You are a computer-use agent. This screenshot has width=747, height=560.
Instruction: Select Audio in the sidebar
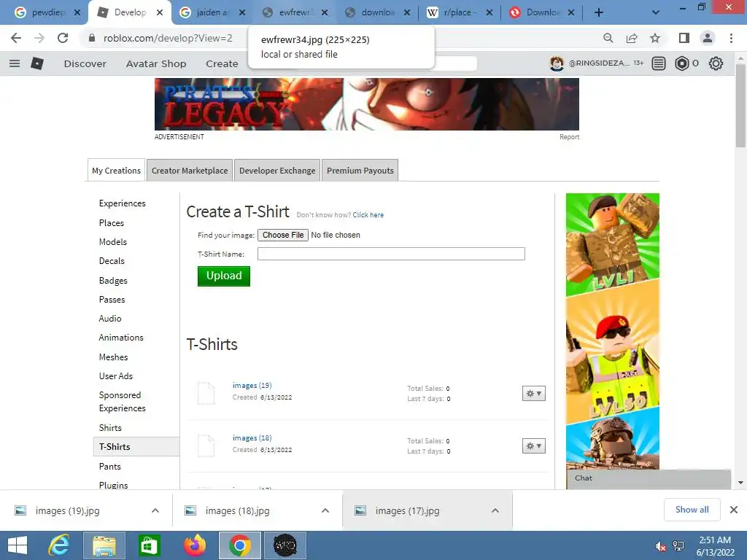(110, 319)
